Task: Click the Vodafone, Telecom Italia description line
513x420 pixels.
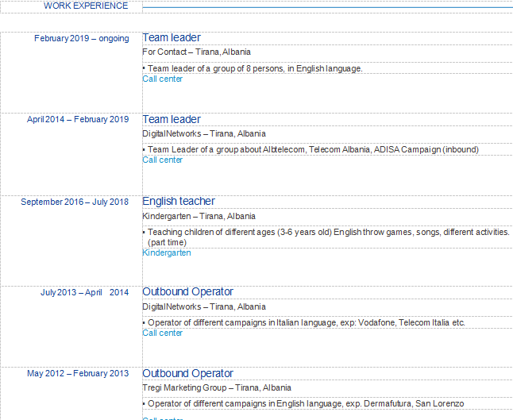Action: (x=306, y=323)
